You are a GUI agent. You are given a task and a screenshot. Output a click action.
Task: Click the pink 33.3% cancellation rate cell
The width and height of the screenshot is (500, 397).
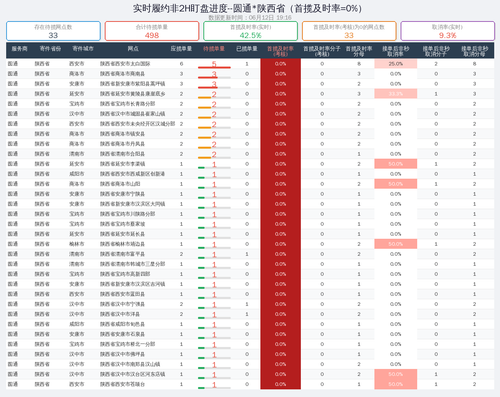396,94
